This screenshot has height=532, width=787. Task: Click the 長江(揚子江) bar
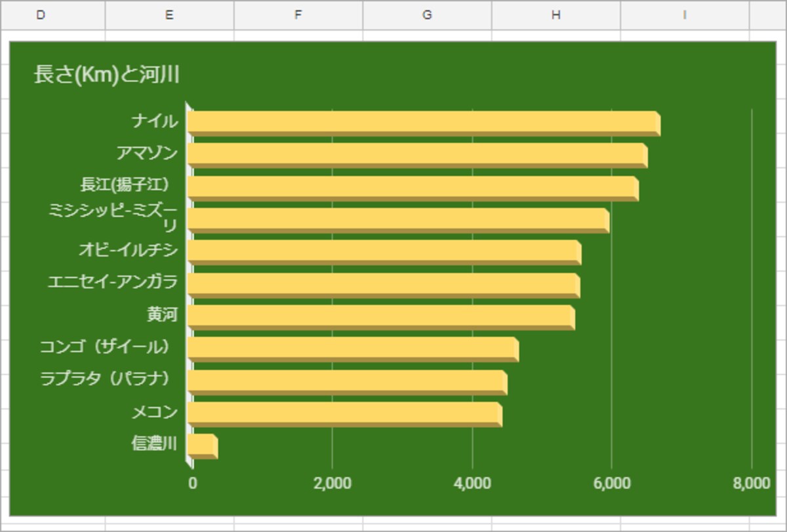(413, 188)
